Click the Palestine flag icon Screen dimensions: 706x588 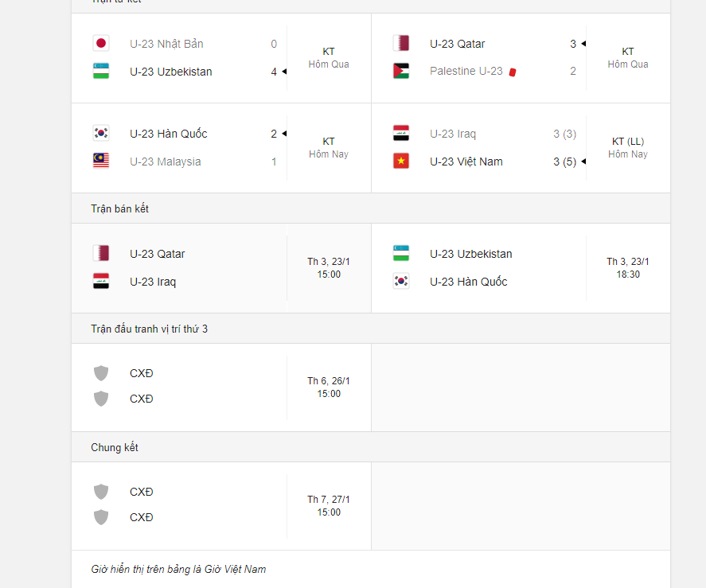[401, 71]
